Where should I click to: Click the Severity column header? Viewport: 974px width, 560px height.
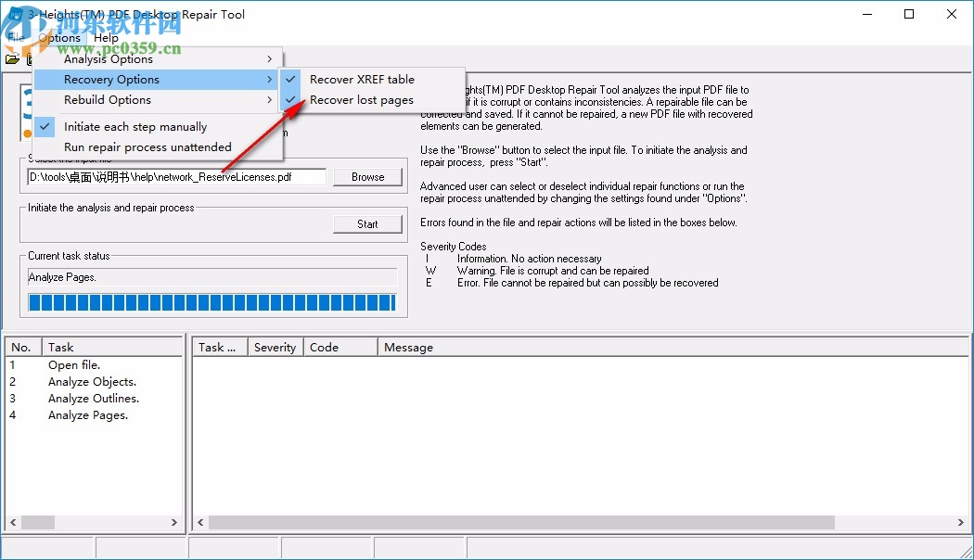coord(275,347)
